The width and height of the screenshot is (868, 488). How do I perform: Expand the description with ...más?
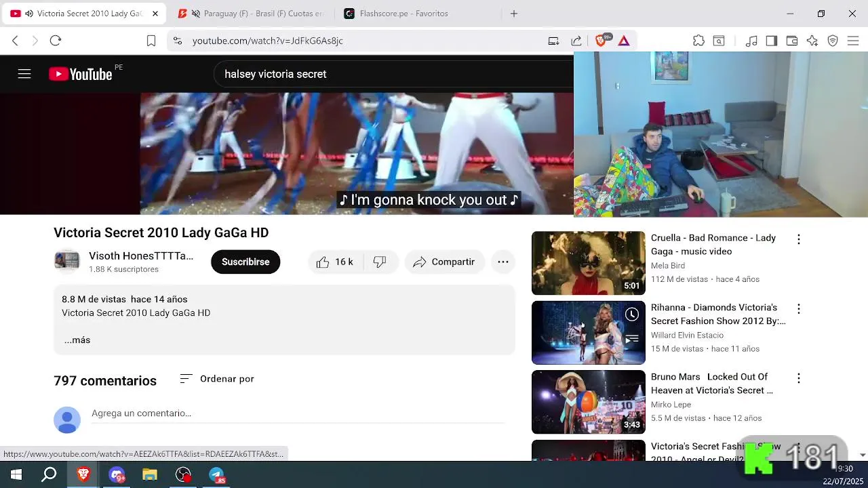point(77,340)
